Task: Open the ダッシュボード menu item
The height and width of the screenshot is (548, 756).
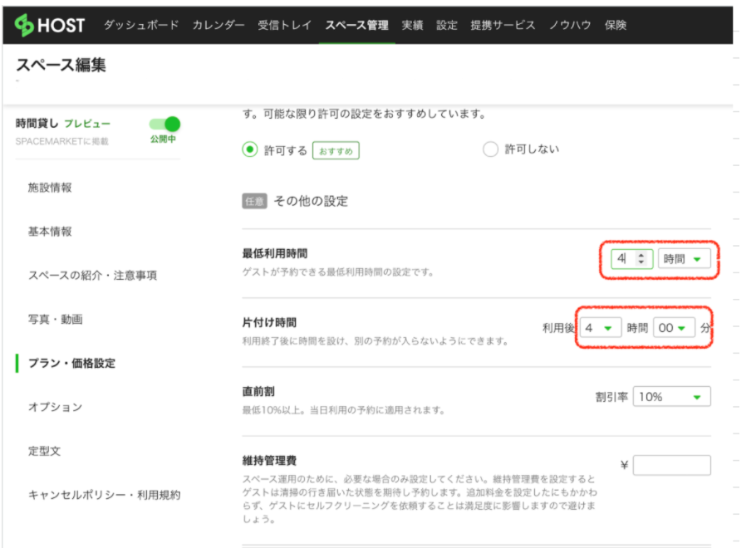Action: pos(140,25)
